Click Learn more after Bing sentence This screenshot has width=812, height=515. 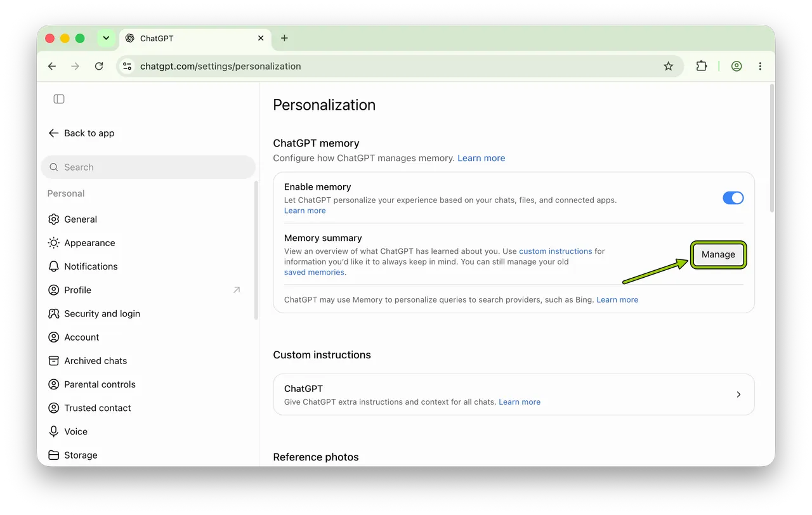coord(617,299)
